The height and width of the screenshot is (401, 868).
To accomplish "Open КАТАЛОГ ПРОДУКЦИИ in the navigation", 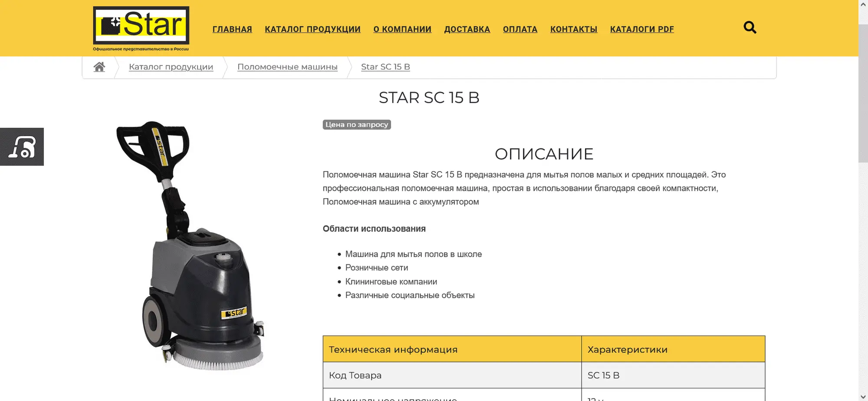I will (x=312, y=29).
